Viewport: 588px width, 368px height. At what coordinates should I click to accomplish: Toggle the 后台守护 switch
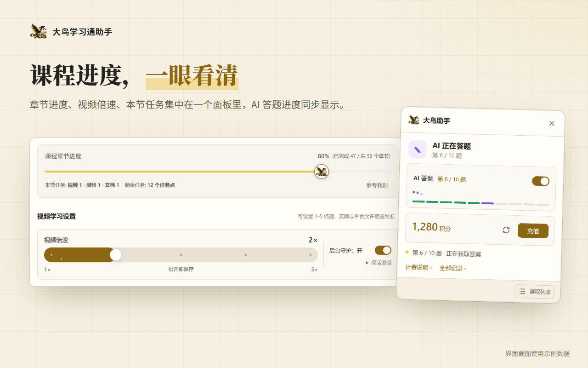(383, 250)
